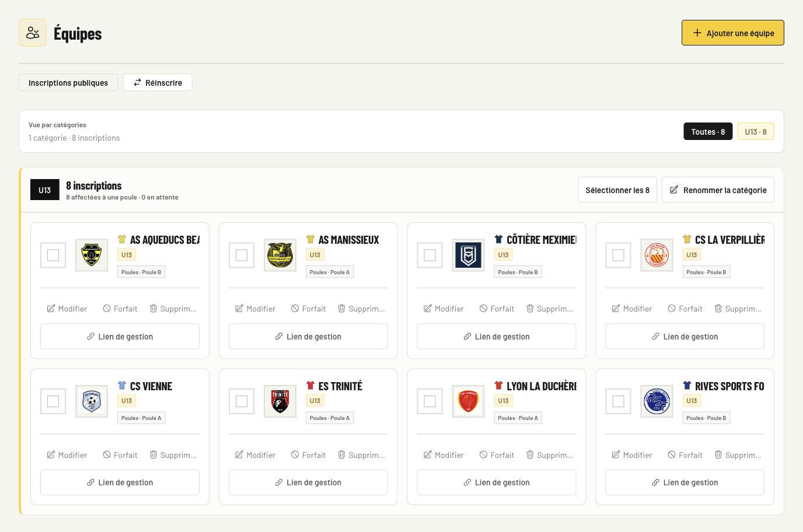Viewport: 803px width, 532px height.
Task: Click the red jersey icon for Lyon La Duchère
Action: click(498, 386)
